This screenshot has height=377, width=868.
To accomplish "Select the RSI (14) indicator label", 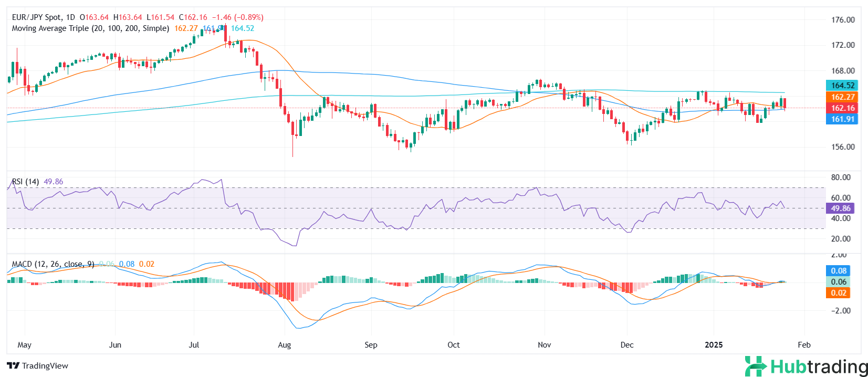I will coord(26,182).
